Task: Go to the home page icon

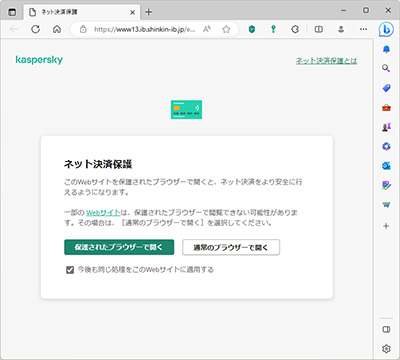Action: click(57, 29)
